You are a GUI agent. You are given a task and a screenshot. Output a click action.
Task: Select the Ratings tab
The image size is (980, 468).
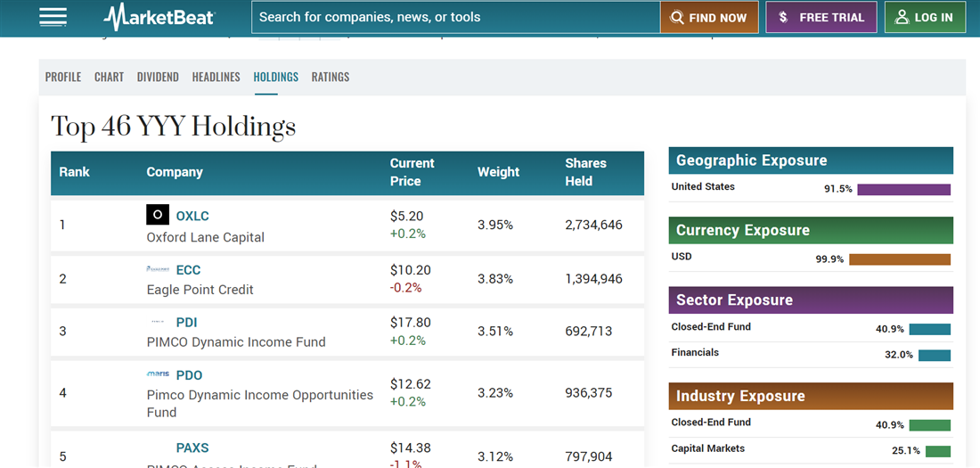point(331,77)
